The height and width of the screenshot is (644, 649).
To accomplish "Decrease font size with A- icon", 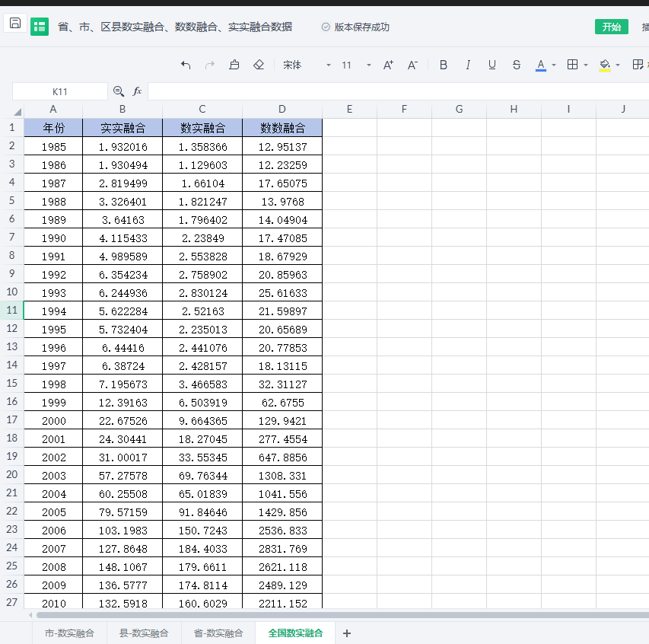I will [412, 65].
